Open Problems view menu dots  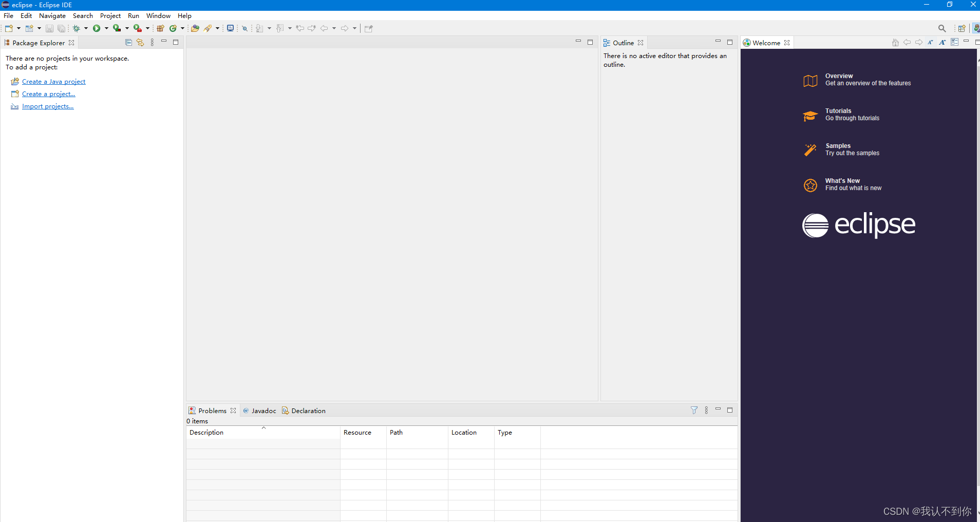click(x=706, y=410)
